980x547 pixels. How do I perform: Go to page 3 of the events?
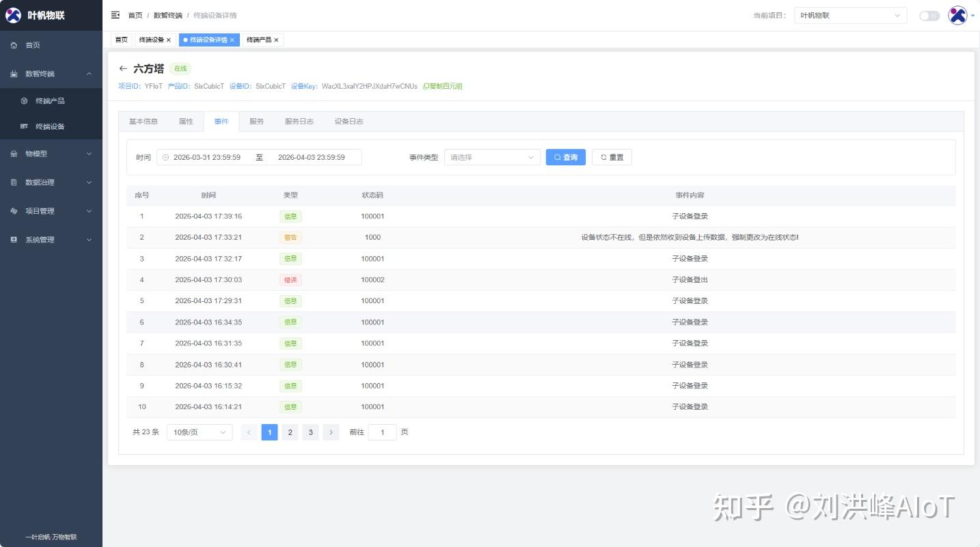click(x=311, y=432)
